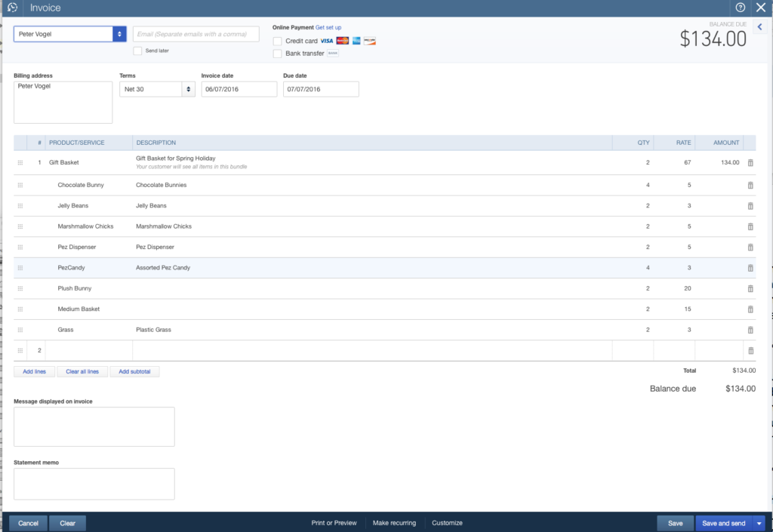
Task: Click the Plush Bunny rate value 20
Action: (687, 289)
